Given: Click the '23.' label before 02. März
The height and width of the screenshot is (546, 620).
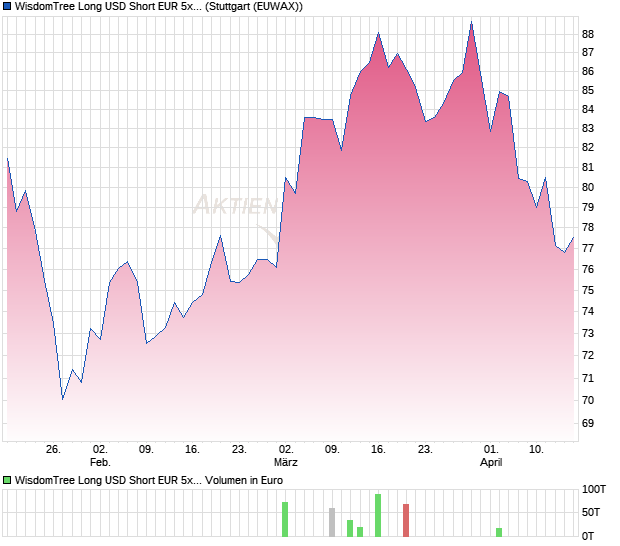Looking at the screenshot, I should coord(239,450).
